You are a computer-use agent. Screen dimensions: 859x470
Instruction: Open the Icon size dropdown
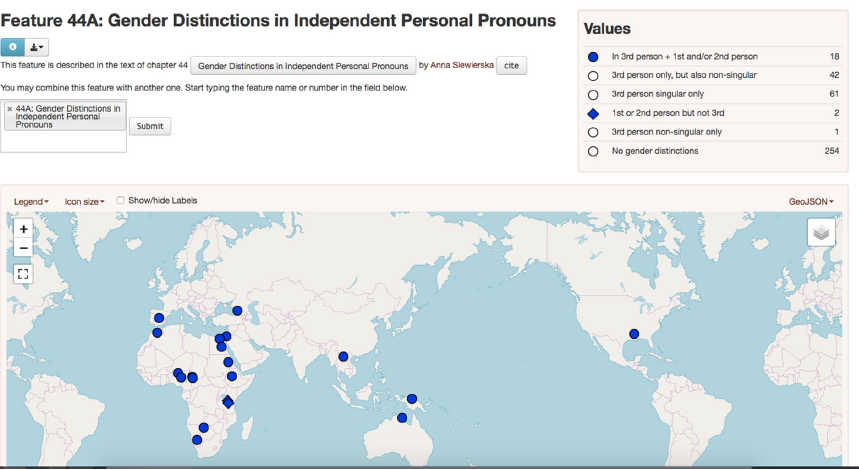pyautogui.click(x=84, y=201)
